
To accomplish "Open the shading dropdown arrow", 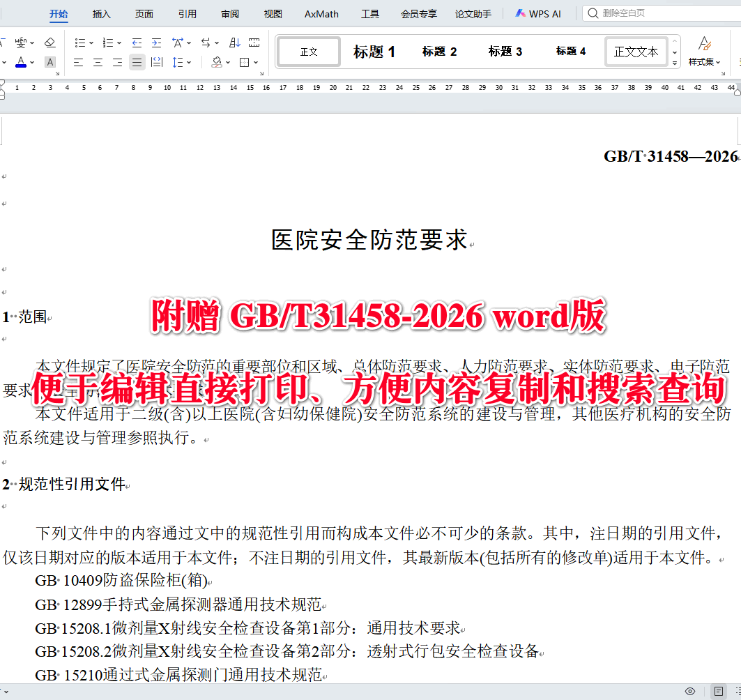I will point(227,62).
